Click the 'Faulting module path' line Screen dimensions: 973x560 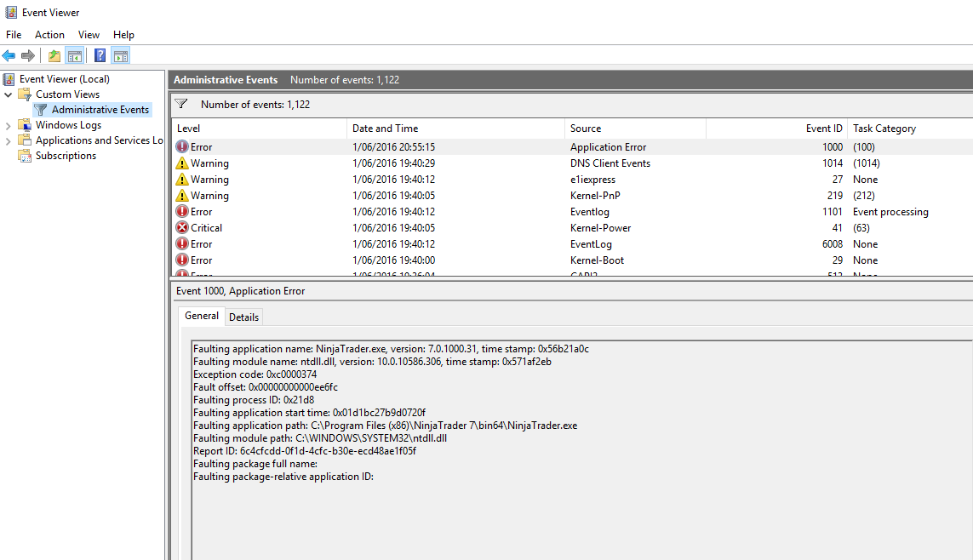319,437
